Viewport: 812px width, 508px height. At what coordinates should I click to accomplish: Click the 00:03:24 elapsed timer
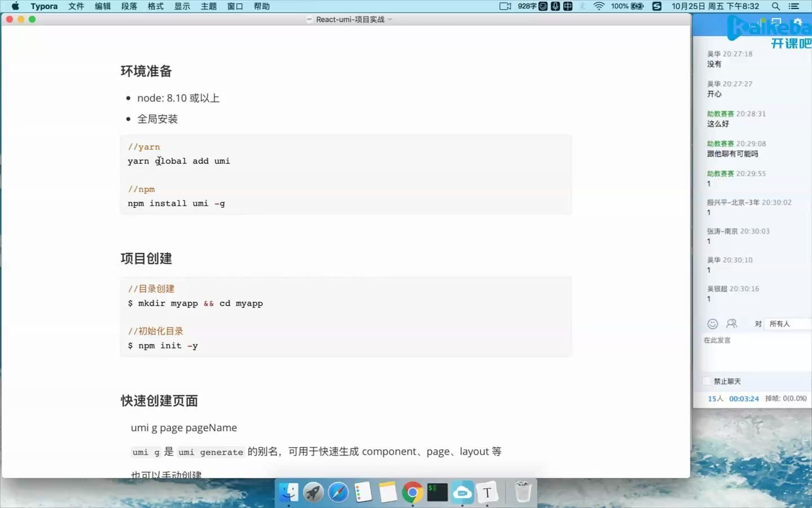point(744,398)
